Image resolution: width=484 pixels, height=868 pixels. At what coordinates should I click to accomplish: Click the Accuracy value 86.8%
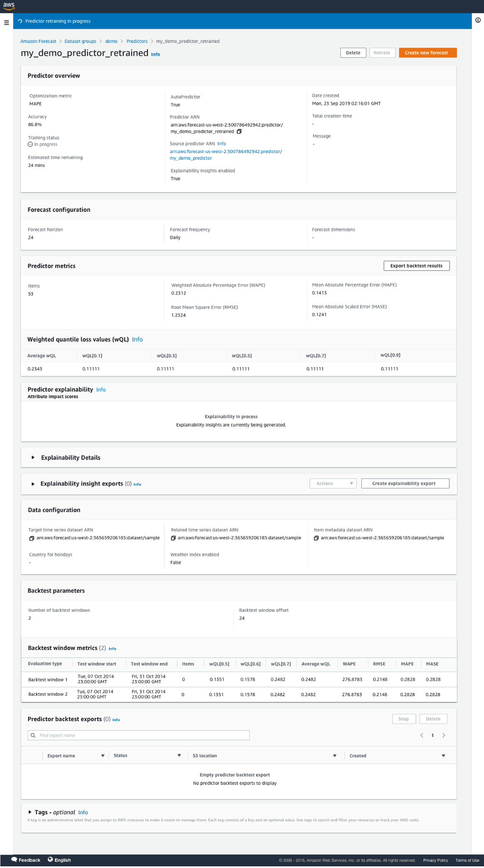35,125
